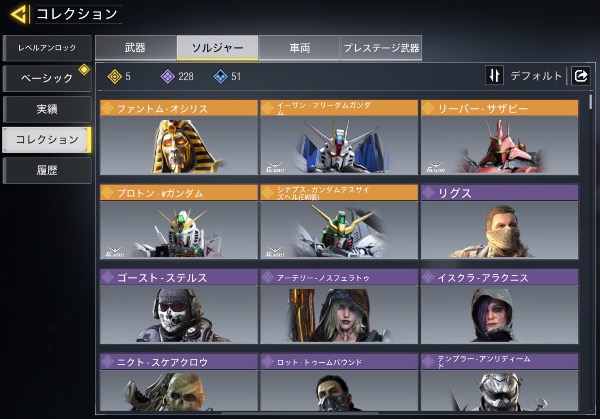Open the レベルアンロック section
Screen dimensions: 600x419
pyautogui.click(x=47, y=48)
